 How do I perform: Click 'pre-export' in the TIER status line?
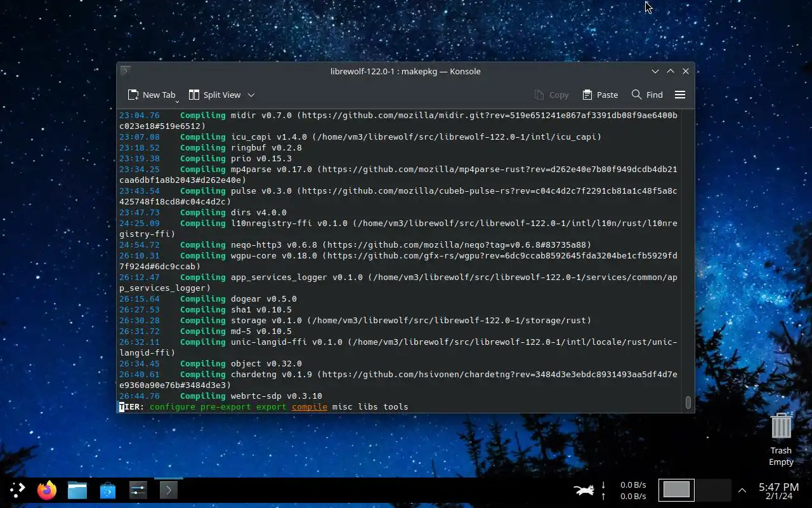(x=226, y=406)
